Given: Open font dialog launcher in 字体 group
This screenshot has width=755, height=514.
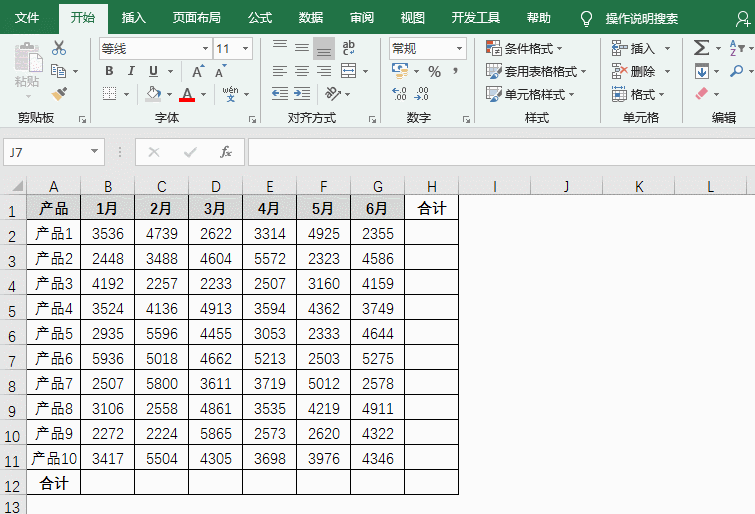Looking at the screenshot, I should 252,119.
